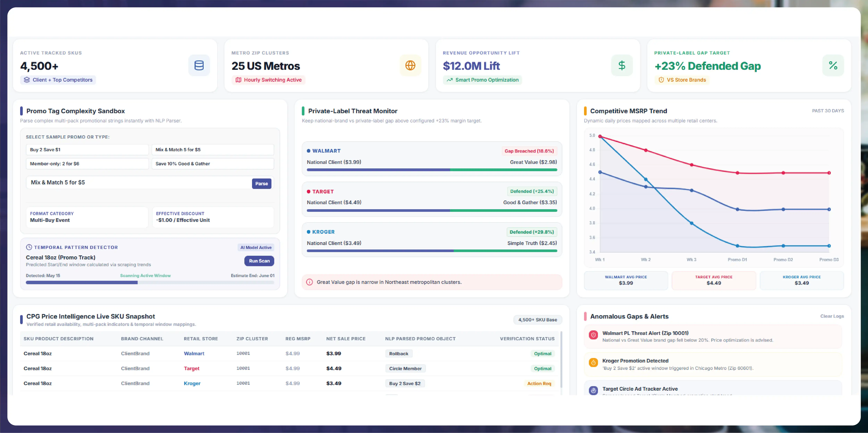Open the Kroger store link in the table
868x433 pixels.
coord(192,383)
